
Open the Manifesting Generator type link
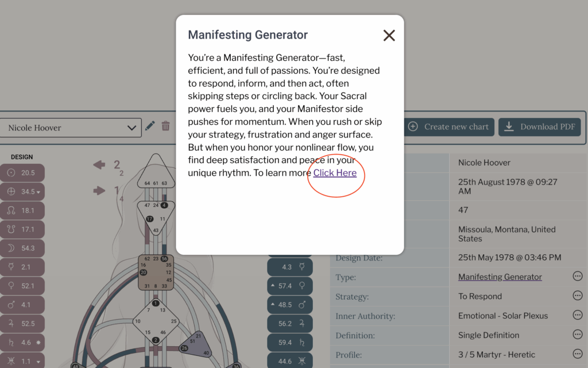point(500,277)
